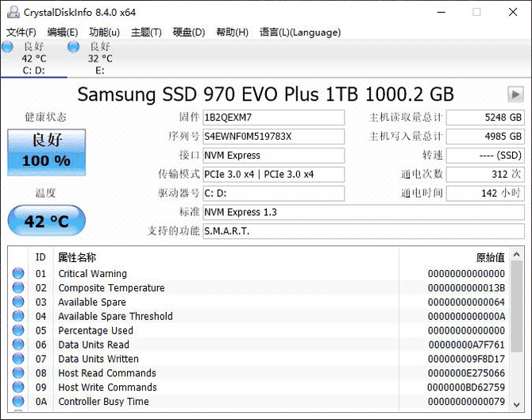Click the status orb for Host Write Commands
The image size is (532, 420).
pos(18,387)
